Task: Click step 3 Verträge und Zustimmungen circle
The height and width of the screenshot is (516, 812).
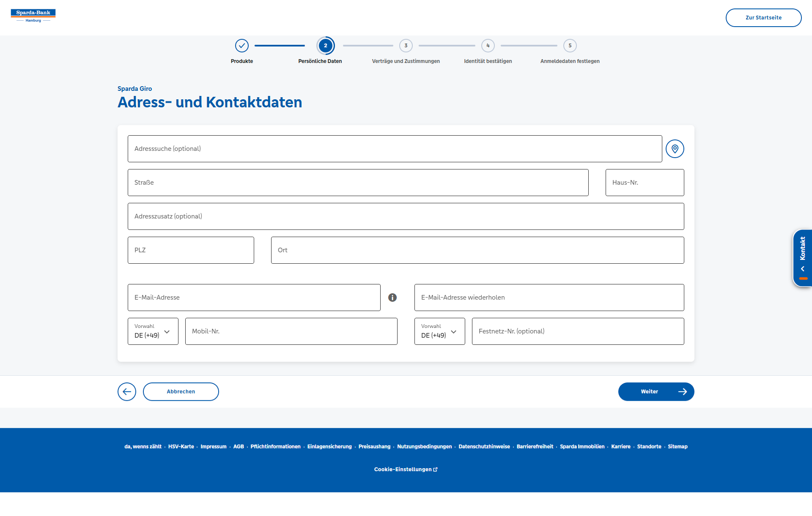Action: tap(406, 46)
